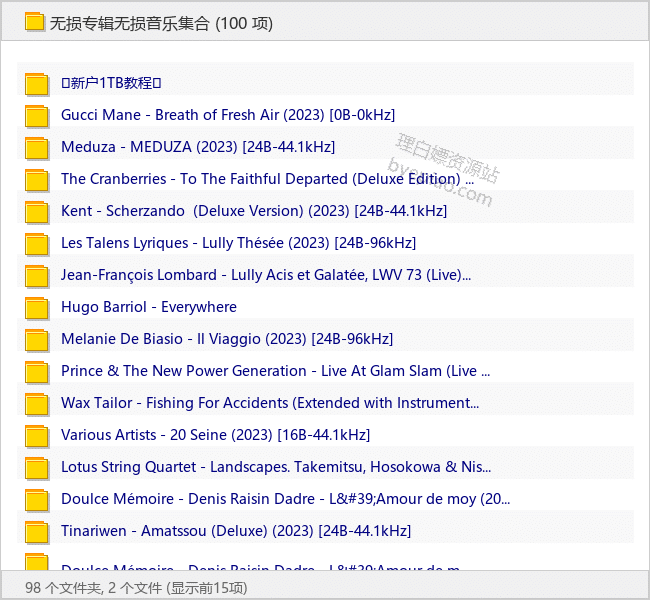Select the Kent - Scherzando folder icon
Screen dimensions: 650x600
(37, 212)
